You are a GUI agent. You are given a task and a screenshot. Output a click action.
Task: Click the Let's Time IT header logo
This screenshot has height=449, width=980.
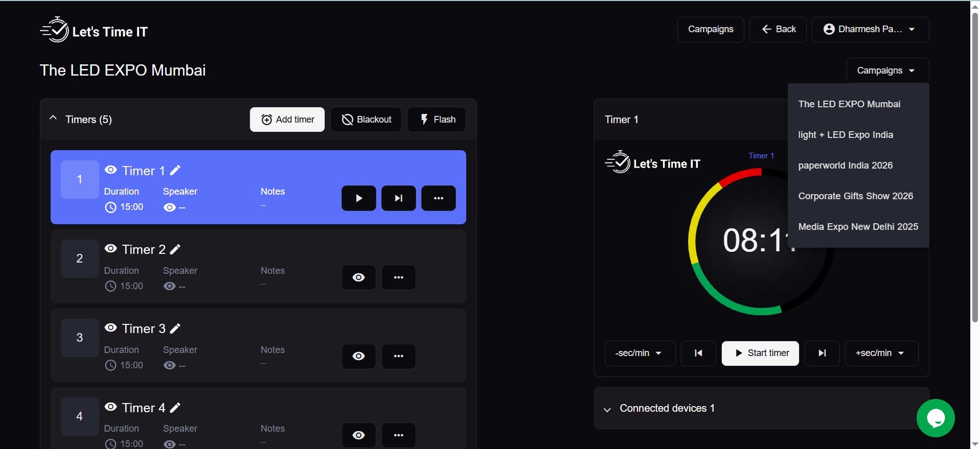pos(94,31)
